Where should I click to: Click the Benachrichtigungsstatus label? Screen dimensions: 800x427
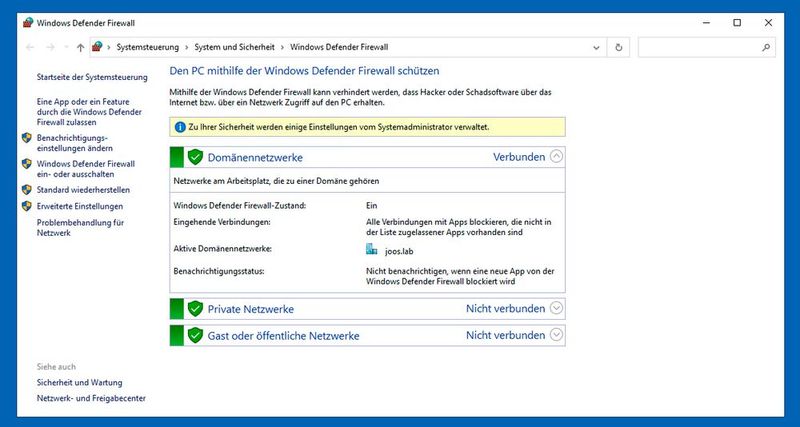[219, 271]
